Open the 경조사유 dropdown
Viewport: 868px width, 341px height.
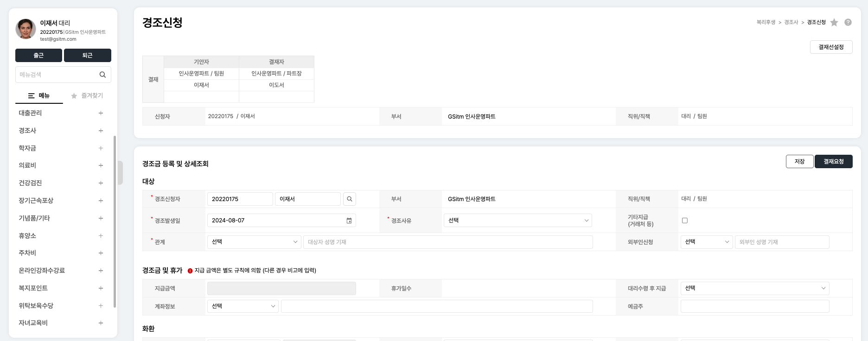[517, 221]
